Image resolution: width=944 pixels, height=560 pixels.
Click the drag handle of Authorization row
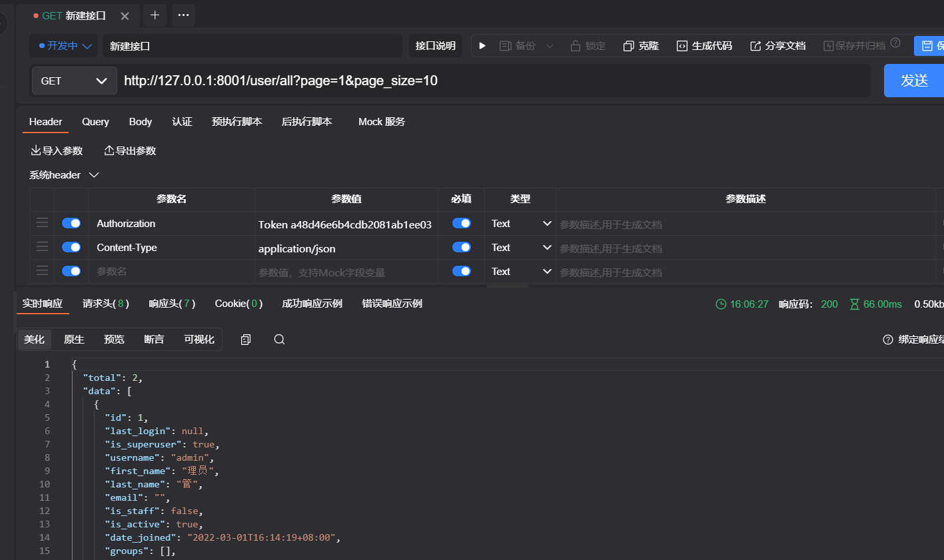click(42, 222)
